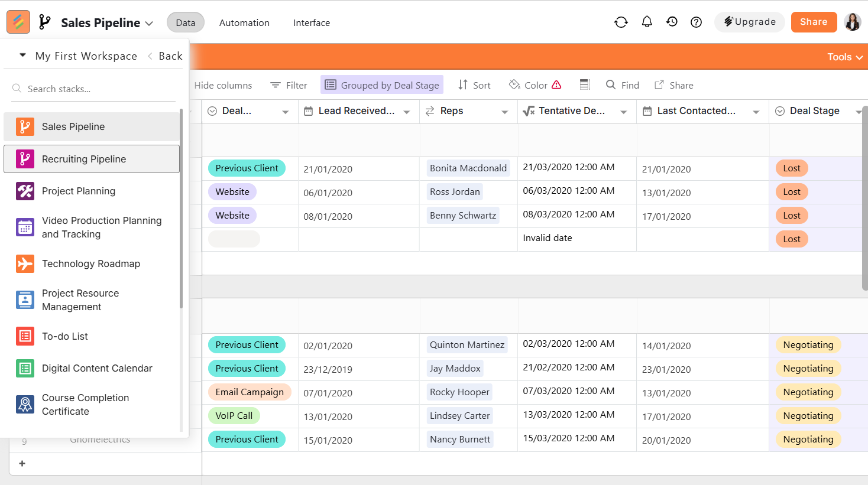Open the Technology Roadmap stack
Image resolution: width=868 pixels, height=485 pixels.
point(92,263)
